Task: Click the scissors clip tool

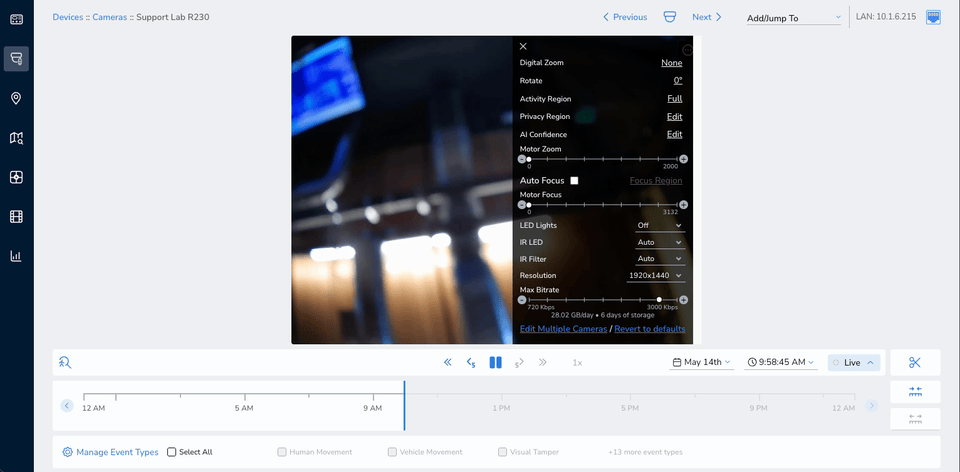Action: [x=915, y=362]
